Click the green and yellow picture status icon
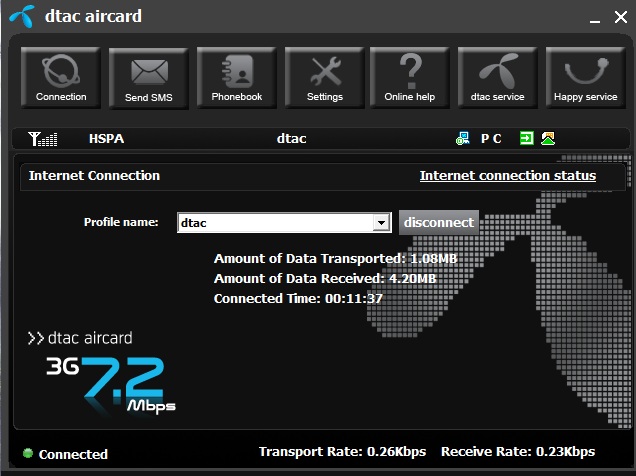Viewport: 636px width, 476px height. tap(548, 138)
